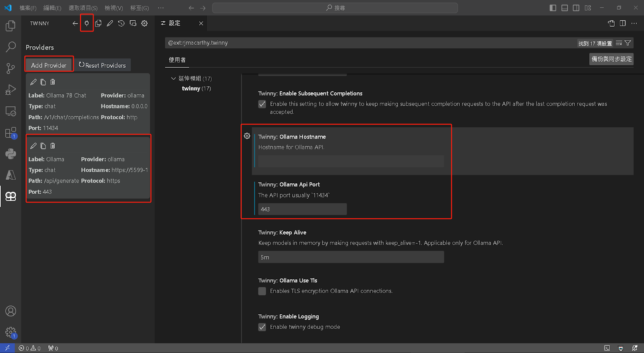This screenshot has height=353, width=644.
Task: Copy the Ollama 7B Chat provider
Action: click(43, 82)
